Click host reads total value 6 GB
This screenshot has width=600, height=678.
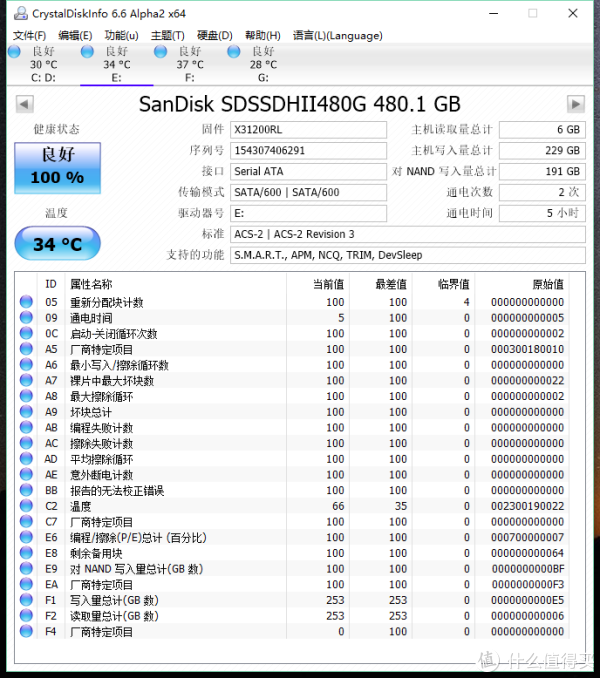(x=543, y=130)
